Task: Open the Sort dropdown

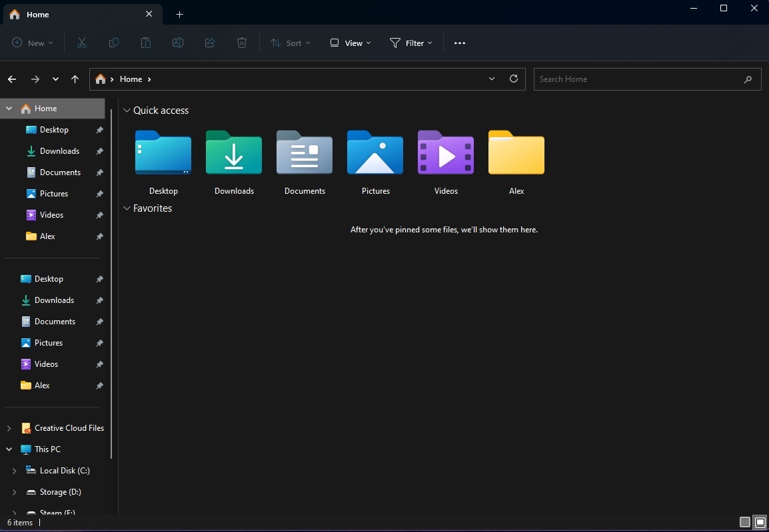Action: (290, 43)
